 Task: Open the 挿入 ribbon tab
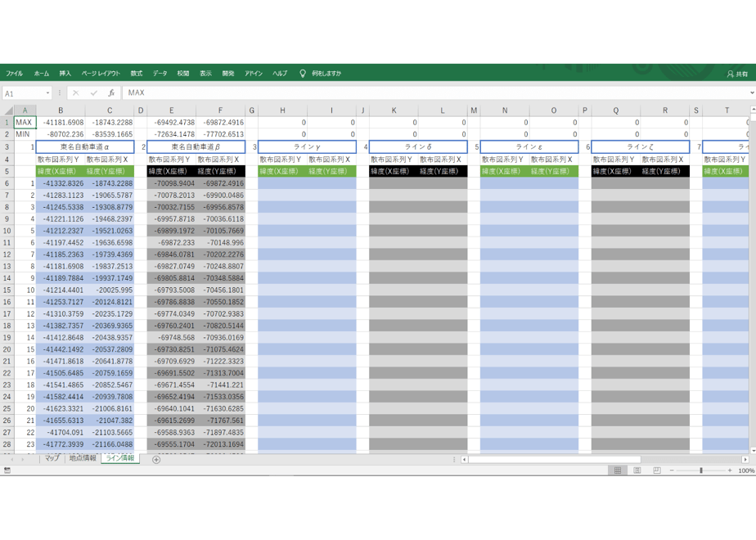click(65, 74)
